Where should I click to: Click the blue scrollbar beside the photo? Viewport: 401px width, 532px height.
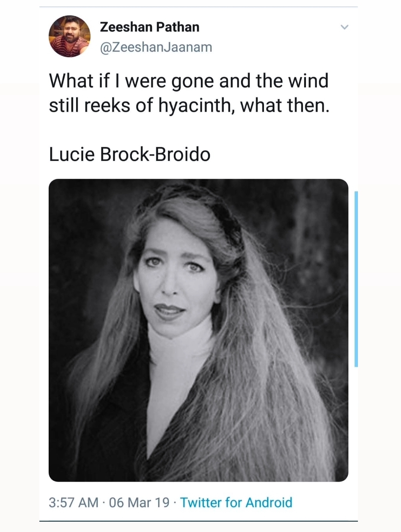coord(356,279)
